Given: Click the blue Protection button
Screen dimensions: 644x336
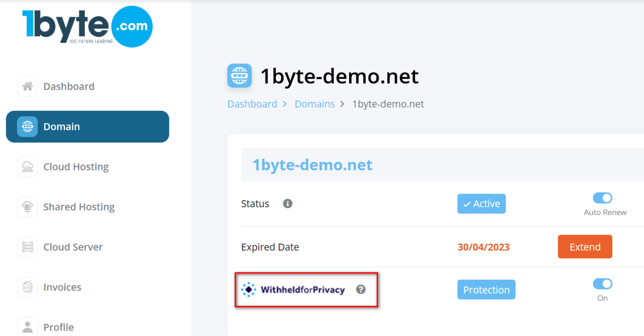Looking at the screenshot, I should [x=486, y=290].
